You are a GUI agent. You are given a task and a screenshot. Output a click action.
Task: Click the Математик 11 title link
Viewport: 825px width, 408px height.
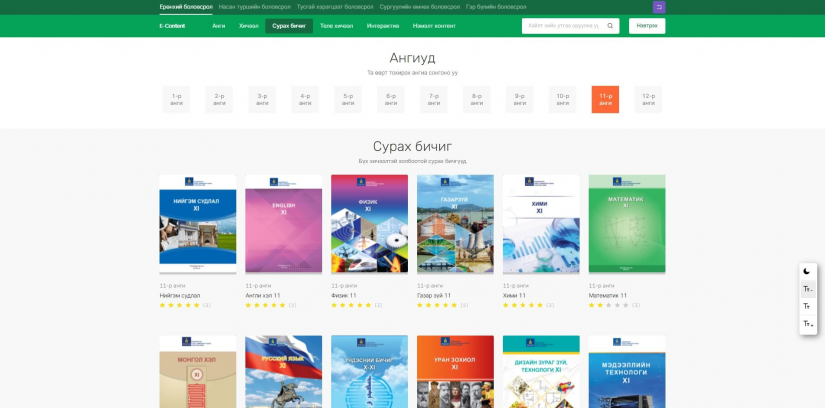coord(607,296)
